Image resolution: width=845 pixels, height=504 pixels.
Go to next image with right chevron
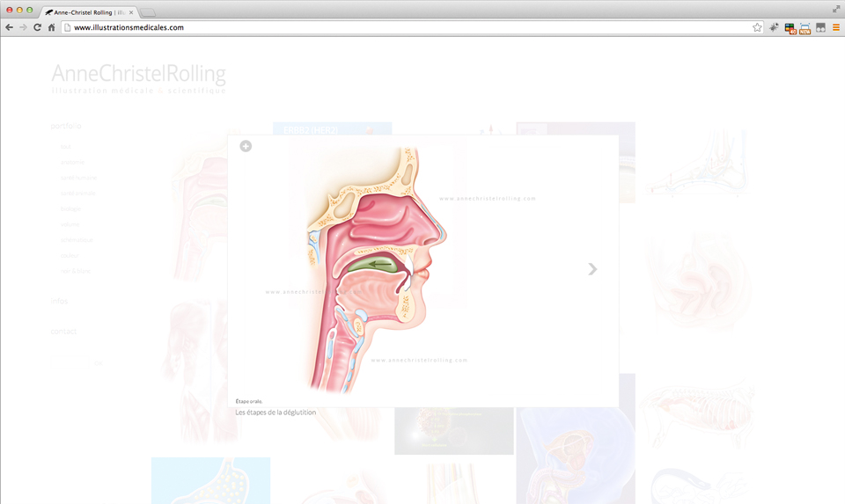(x=592, y=268)
